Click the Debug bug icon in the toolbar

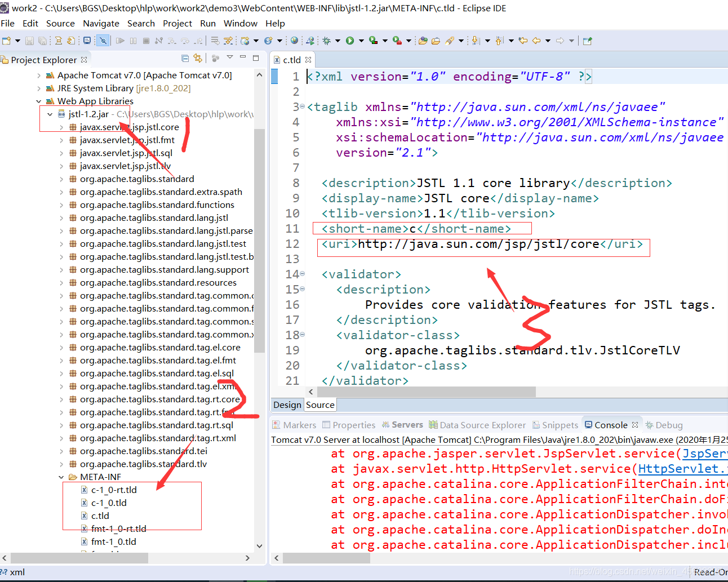coord(326,41)
